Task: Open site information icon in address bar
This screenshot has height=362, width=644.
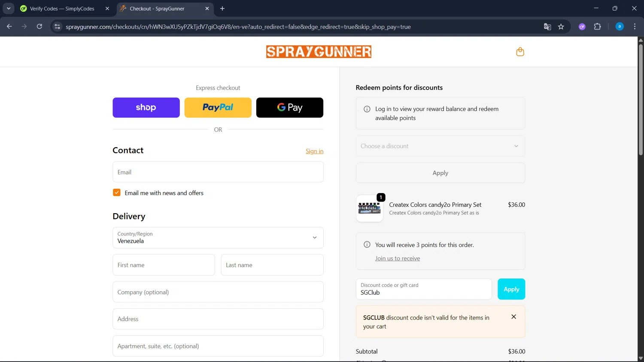Action: [x=57, y=27]
